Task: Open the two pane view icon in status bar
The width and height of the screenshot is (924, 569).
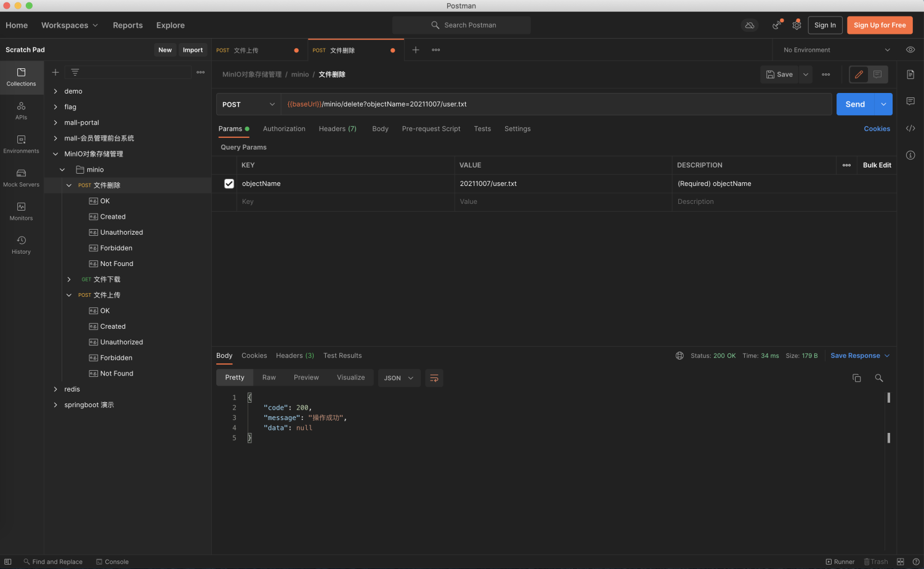Action: (901, 562)
